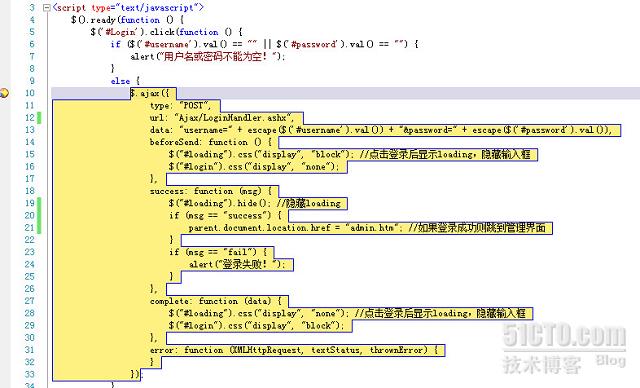Click line number 33 in the gutter
This screenshot has height=388, width=640.
pyautogui.click(x=30, y=375)
